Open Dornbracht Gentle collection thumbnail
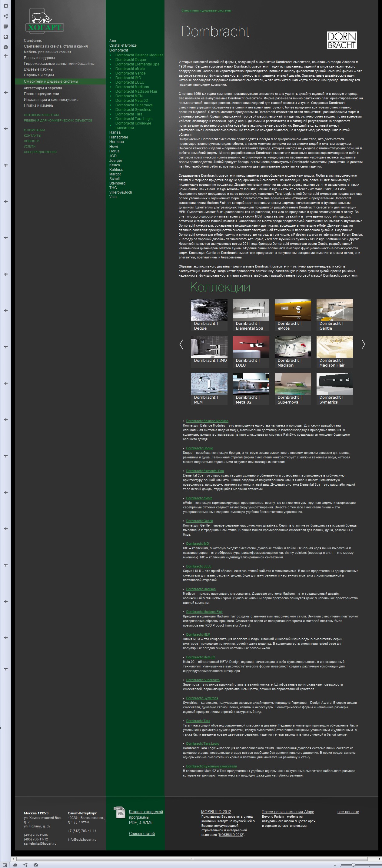This screenshot has width=382, height=868. tap(334, 315)
